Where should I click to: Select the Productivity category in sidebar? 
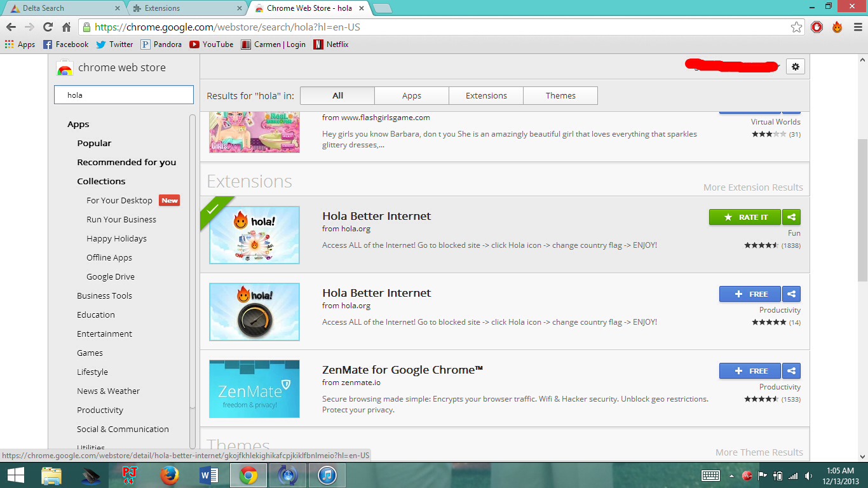100,410
